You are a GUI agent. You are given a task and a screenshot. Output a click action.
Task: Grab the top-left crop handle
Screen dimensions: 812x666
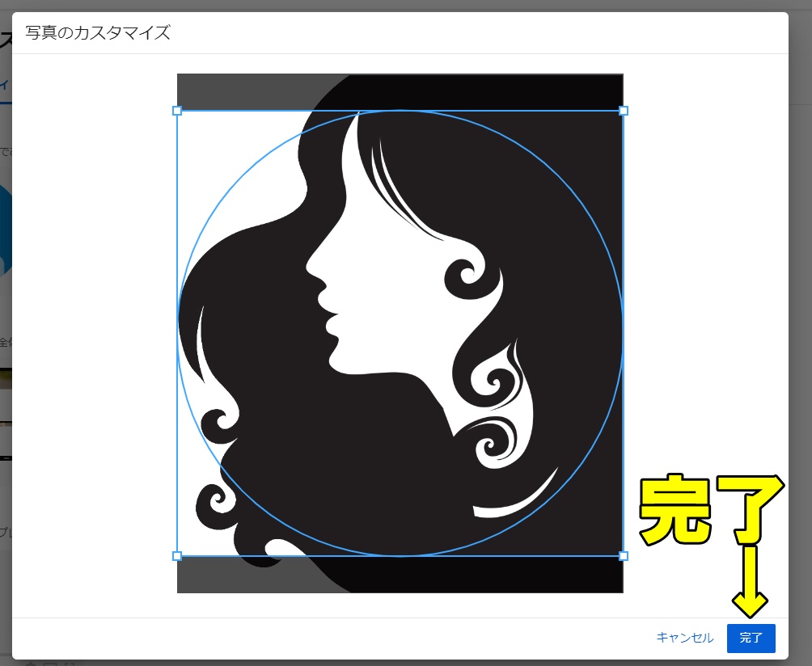pos(177,111)
